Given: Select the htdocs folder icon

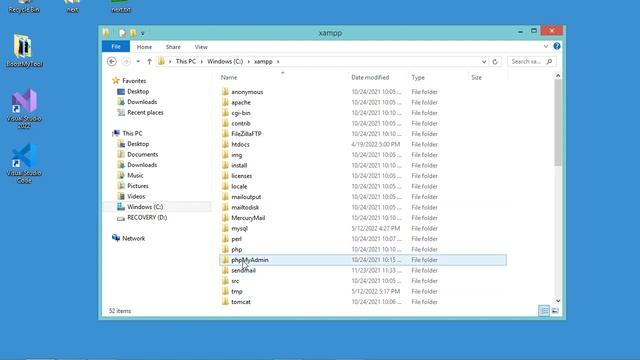Looking at the screenshot, I should 225,144.
